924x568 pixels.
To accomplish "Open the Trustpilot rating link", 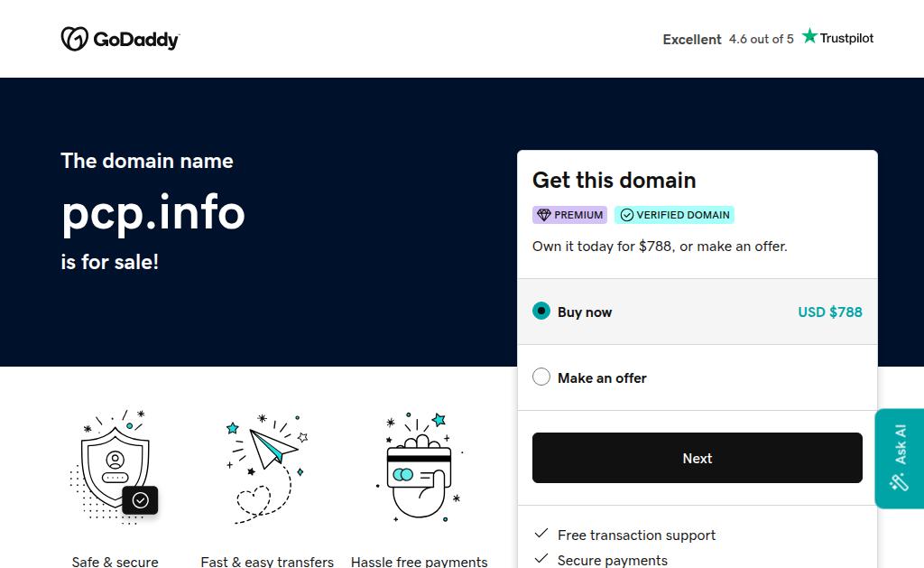I will pos(767,39).
